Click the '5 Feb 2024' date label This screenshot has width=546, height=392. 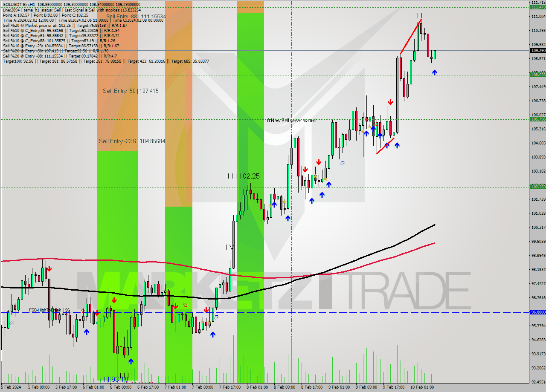point(11,387)
